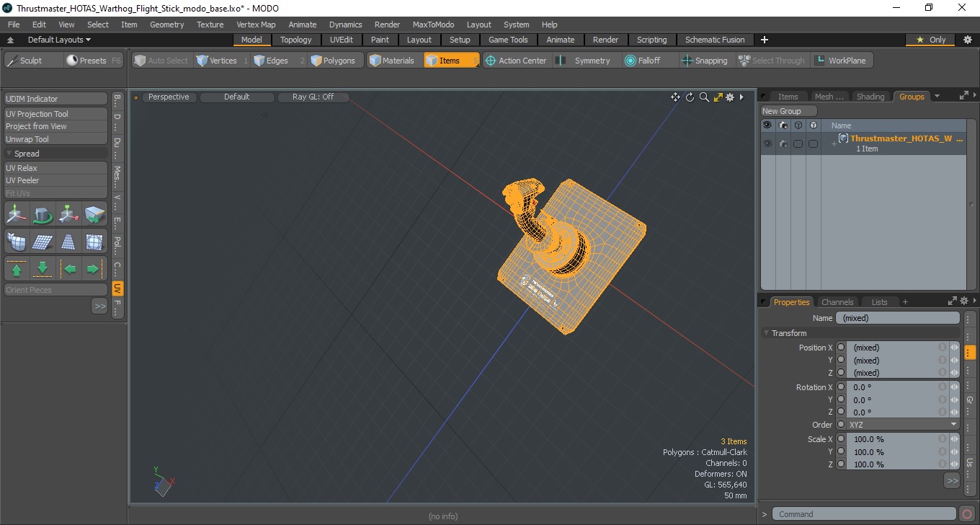Click the viewport pan arrows icon
This screenshot has width=980, height=525.
click(x=675, y=97)
